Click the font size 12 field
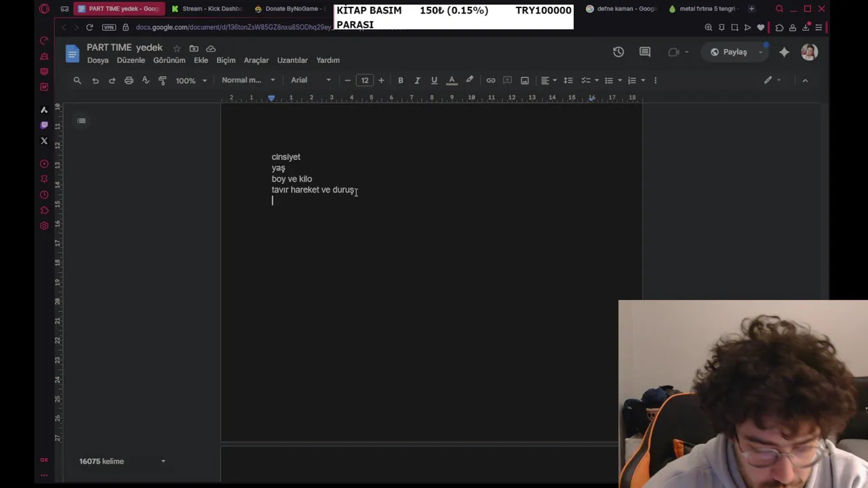Image resolution: width=868 pixels, height=488 pixels. pyautogui.click(x=365, y=80)
